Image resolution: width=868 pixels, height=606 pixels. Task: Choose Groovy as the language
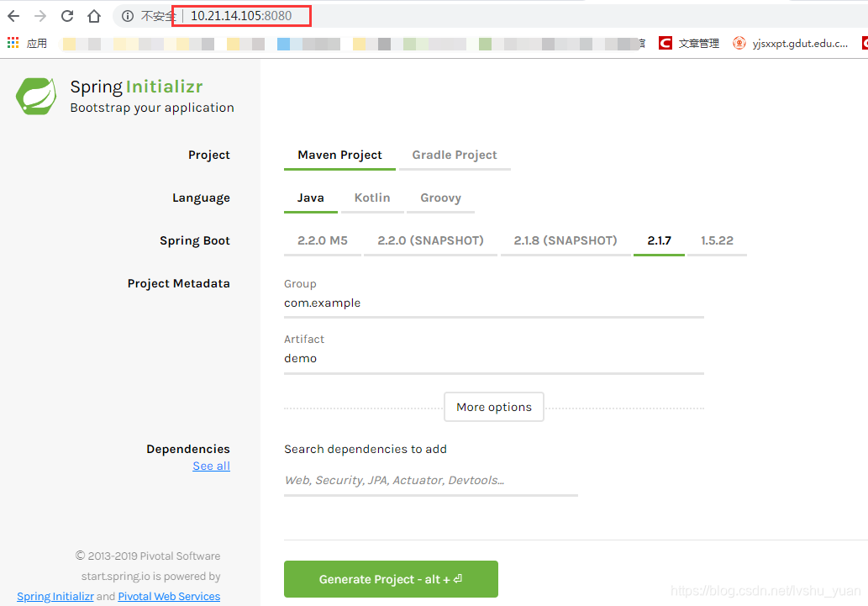pos(440,198)
